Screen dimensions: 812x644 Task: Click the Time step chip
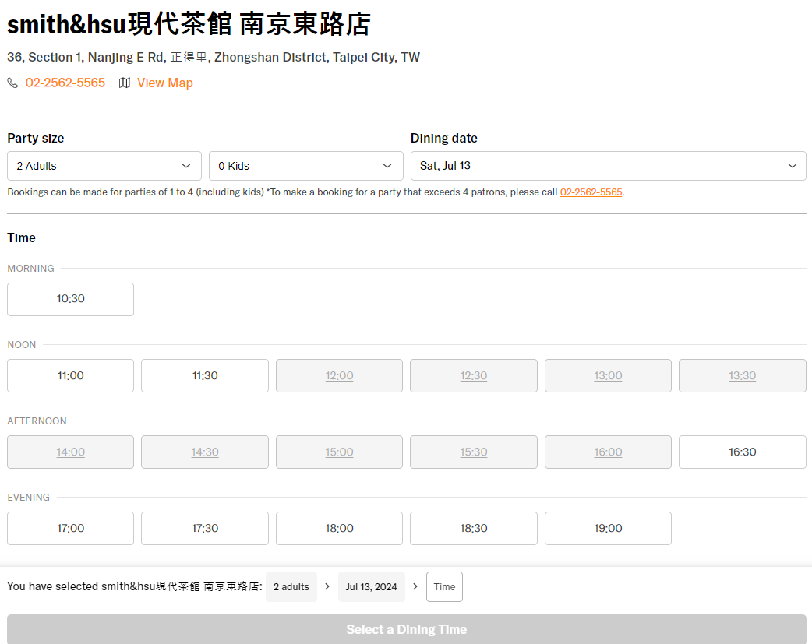pos(444,587)
